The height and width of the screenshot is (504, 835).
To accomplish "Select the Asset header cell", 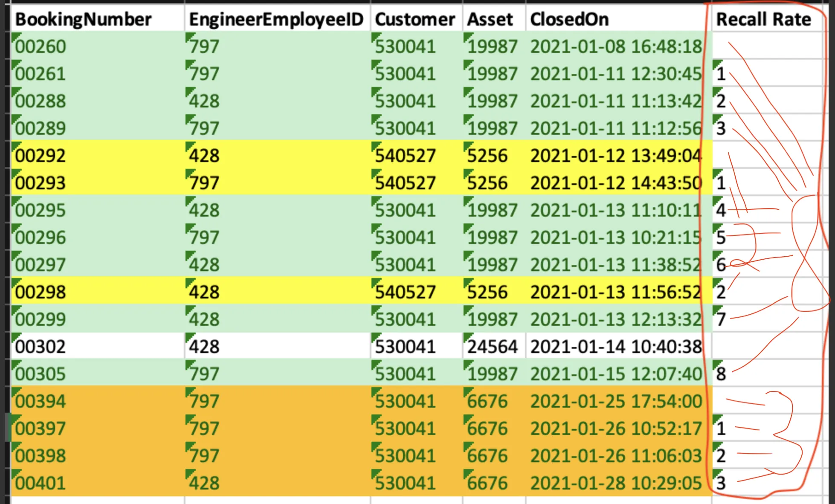I will tap(490, 19).
